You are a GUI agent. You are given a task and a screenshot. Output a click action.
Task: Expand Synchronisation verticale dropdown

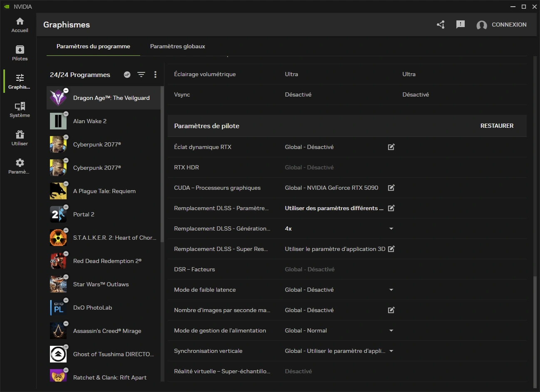[x=391, y=351]
